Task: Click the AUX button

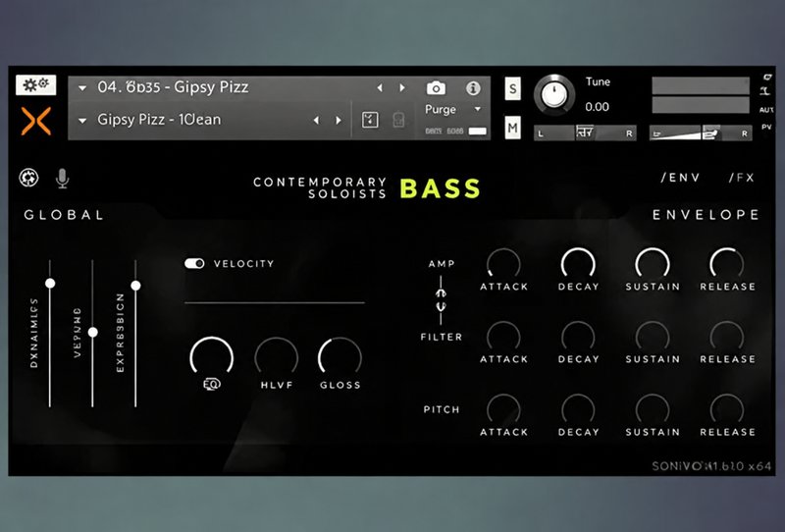Action: (766, 110)
